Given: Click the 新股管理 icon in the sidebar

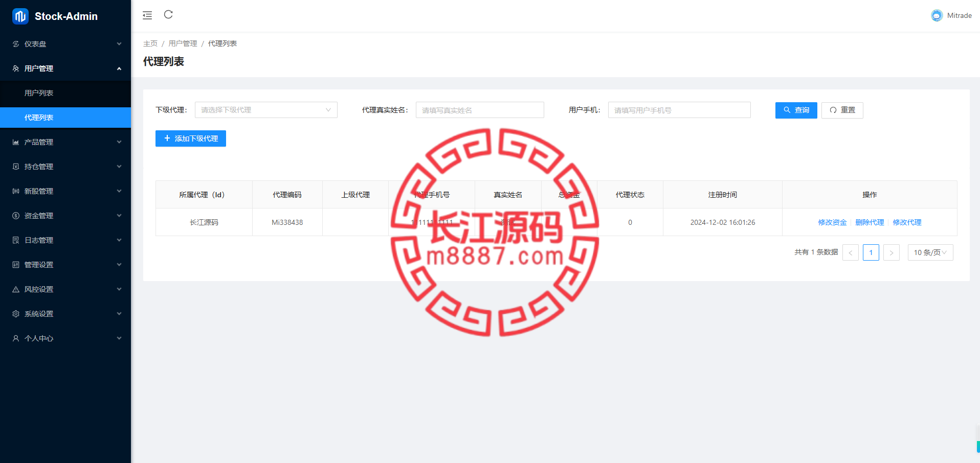Looking at the screenshot, I should tap(16, 191).
